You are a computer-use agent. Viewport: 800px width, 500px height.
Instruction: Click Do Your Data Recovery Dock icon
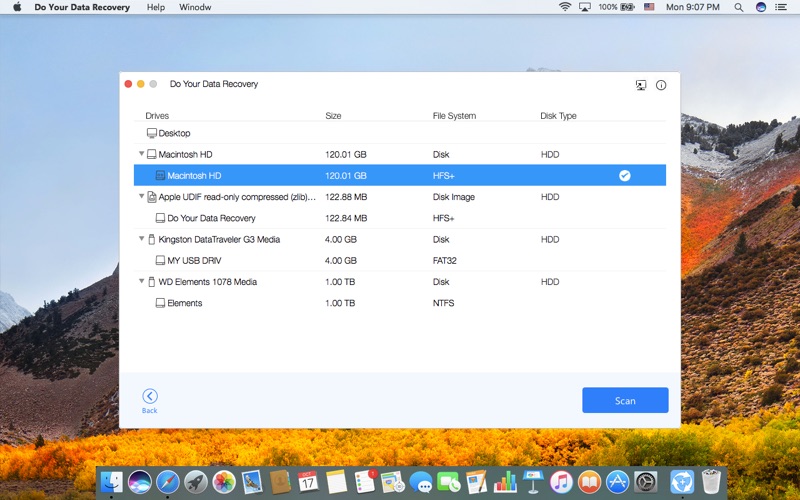(682, 482)
